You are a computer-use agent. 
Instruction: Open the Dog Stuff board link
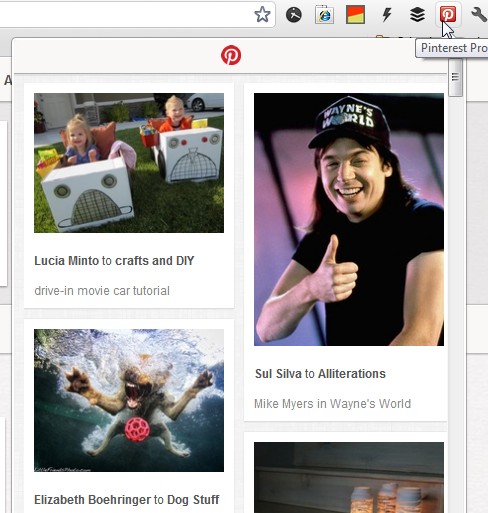click(x=193, y=500)
